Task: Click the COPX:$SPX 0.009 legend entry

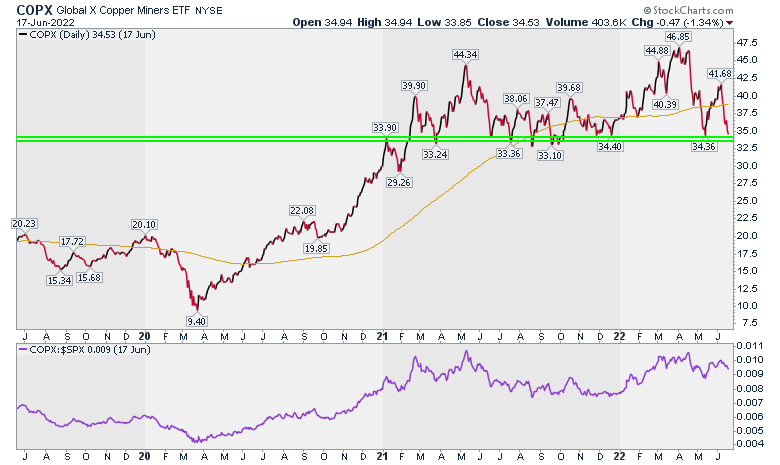Action: [85, 350]
